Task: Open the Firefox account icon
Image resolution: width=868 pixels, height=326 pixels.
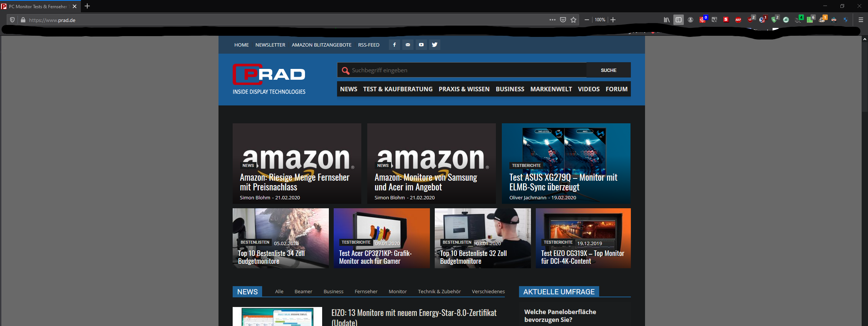Action: click(x=691, y=20)
